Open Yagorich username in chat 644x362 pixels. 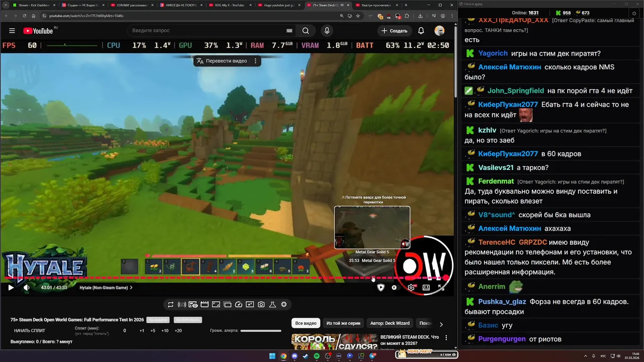point(493,53)
